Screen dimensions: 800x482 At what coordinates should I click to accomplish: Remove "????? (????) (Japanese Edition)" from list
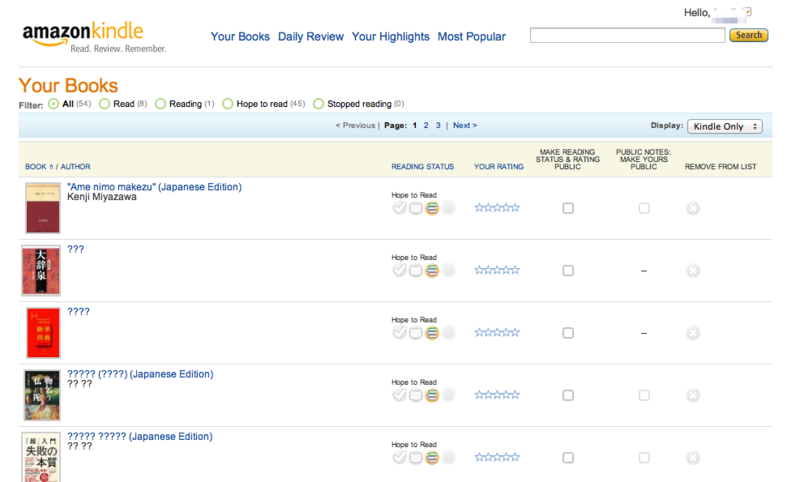693,395
